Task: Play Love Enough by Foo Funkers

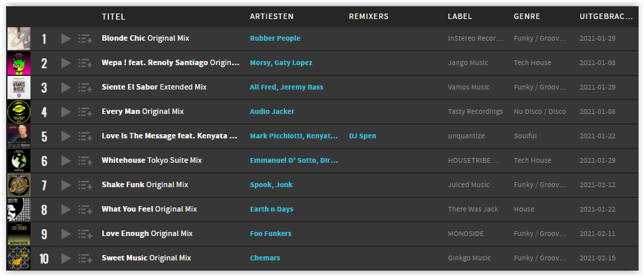Action: [x=66, y=234]
